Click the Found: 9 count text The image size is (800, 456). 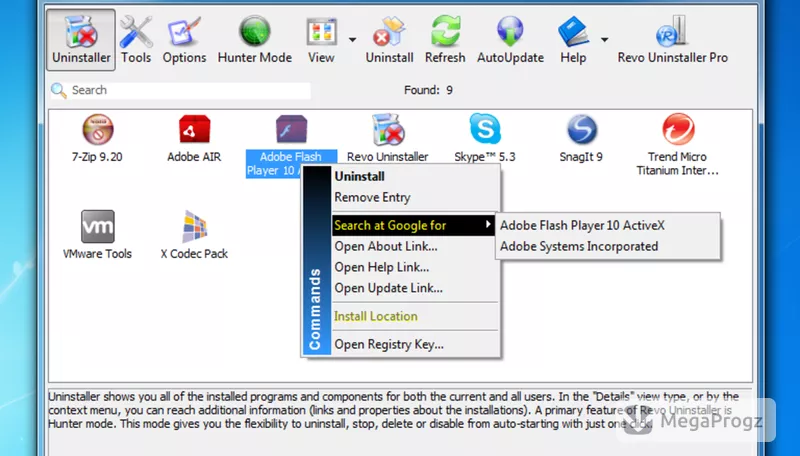coord(428,90)
